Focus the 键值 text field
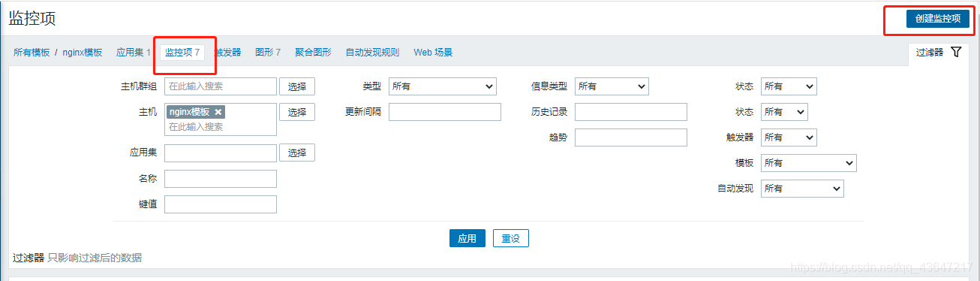Screen dimensions: 980x281 coord(221,204)
